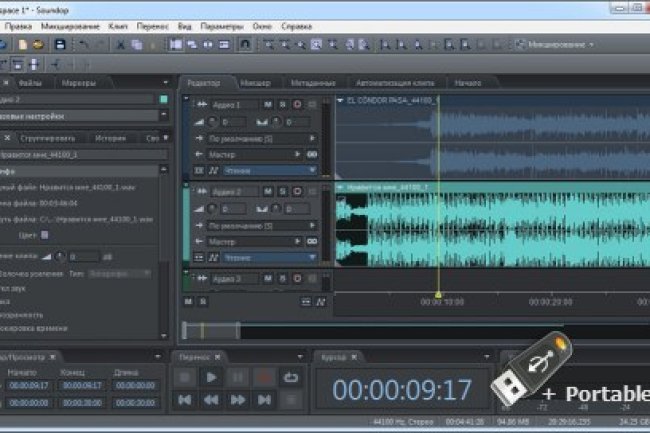Adjust the volume knob on track Аудио 2
This screenshot has height=433, width=650.
click(213, 209)
